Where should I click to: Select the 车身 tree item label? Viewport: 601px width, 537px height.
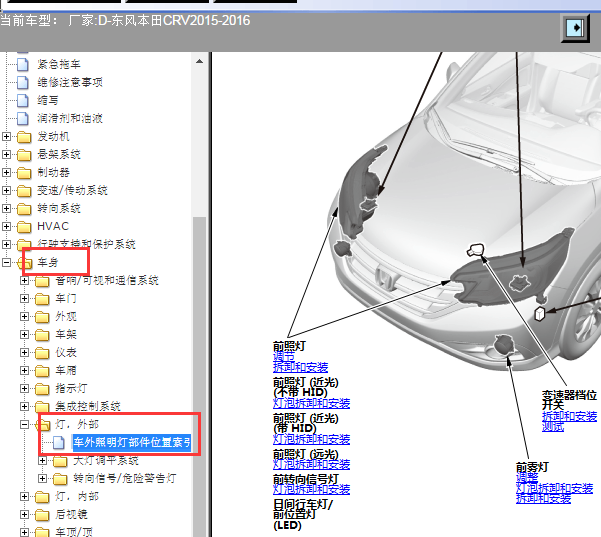tap(48, 263)
